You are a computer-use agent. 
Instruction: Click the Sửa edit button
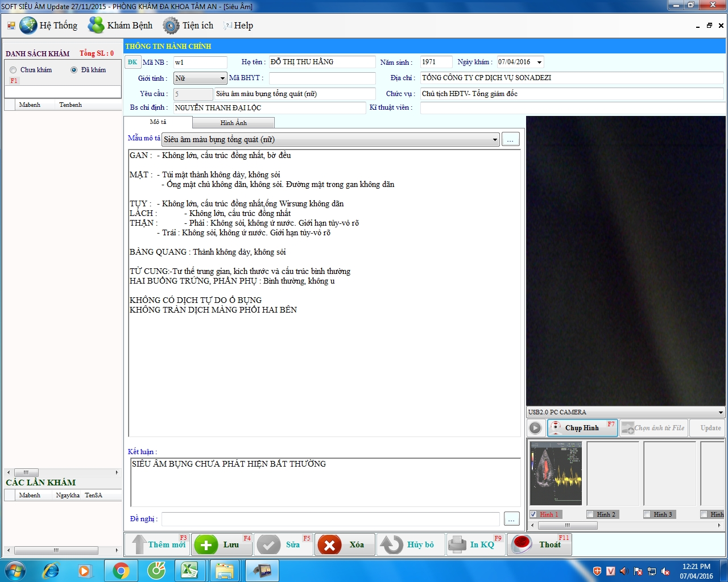click(283, 544)
